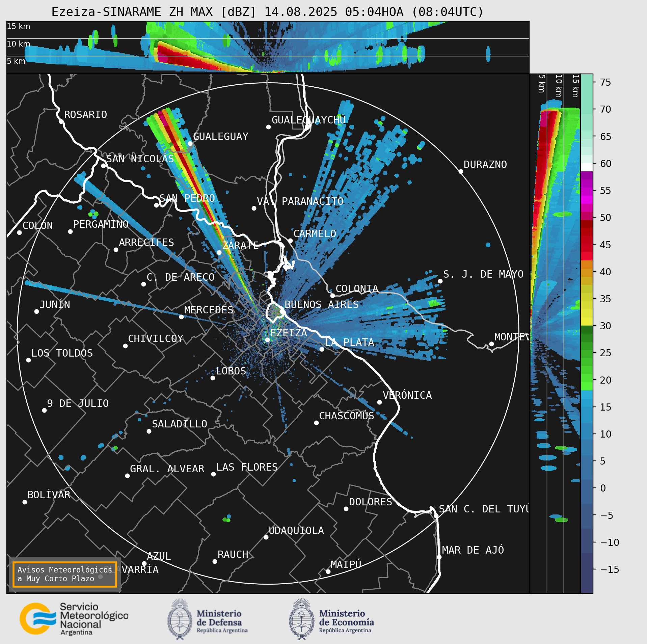
Task: Click the 55 dBZ magenta color band
Action: click(x=587, y=191)
